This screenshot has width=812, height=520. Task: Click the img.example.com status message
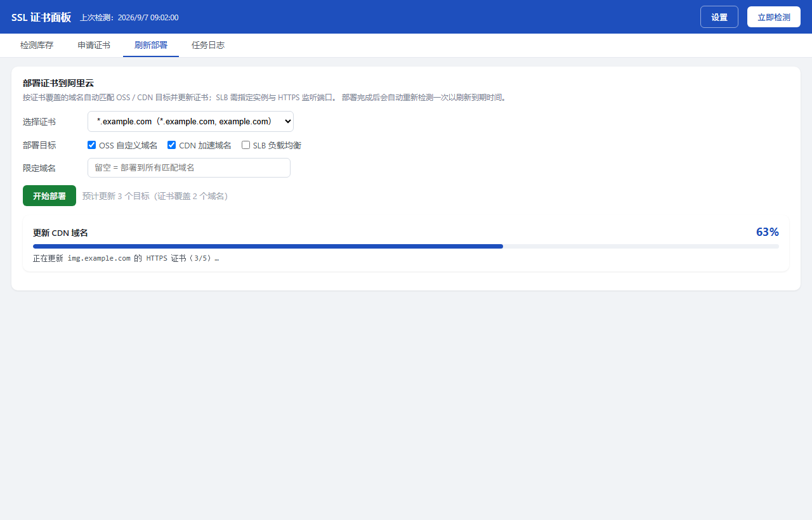click(126, 258)
